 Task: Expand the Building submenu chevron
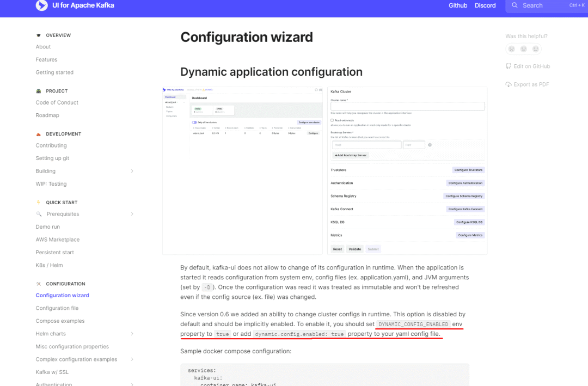coord(132,171)
